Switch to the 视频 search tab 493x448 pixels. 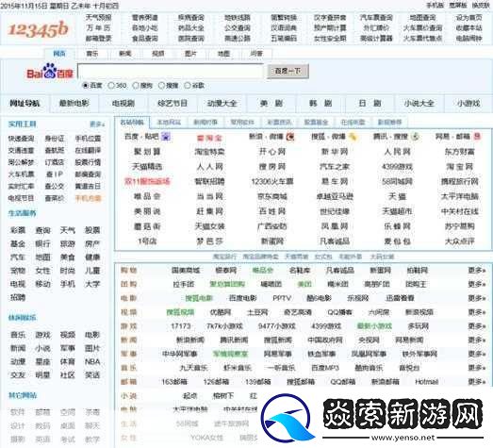pos(158,54)
